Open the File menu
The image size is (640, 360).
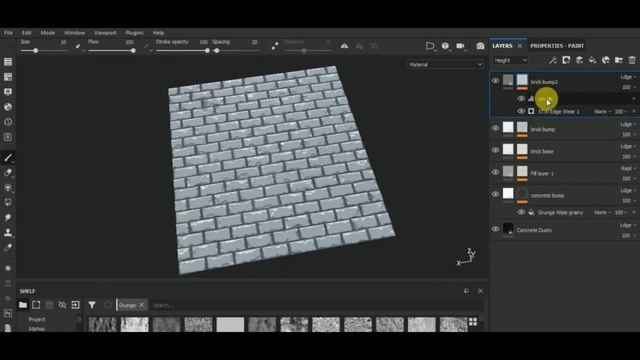point(8,33)
